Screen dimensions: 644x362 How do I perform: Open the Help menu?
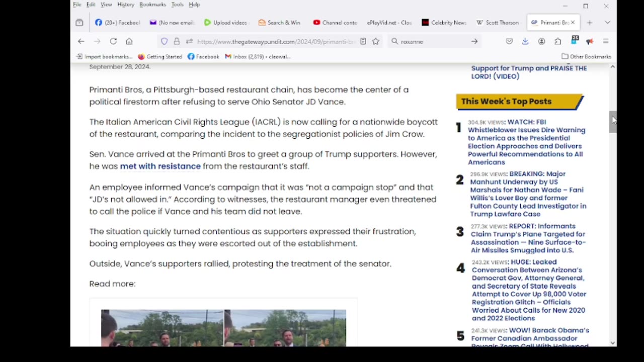click(x=194, y=5)
